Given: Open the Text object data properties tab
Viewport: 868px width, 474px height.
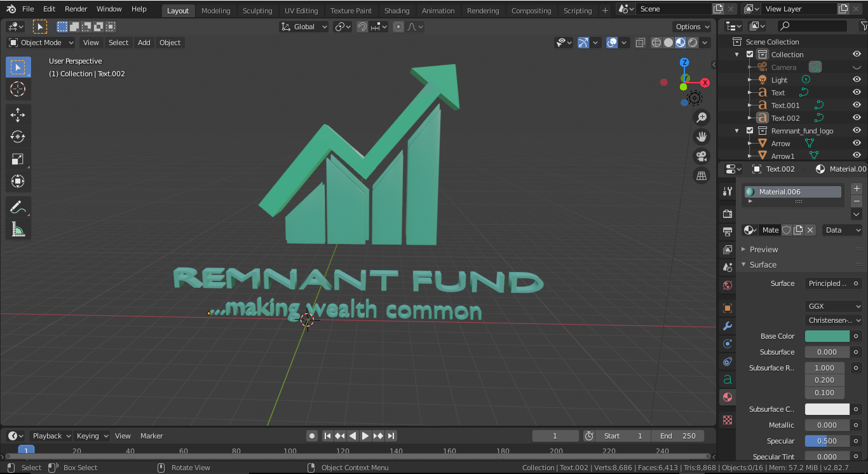Looking at the screenshot, I should 728,379.
